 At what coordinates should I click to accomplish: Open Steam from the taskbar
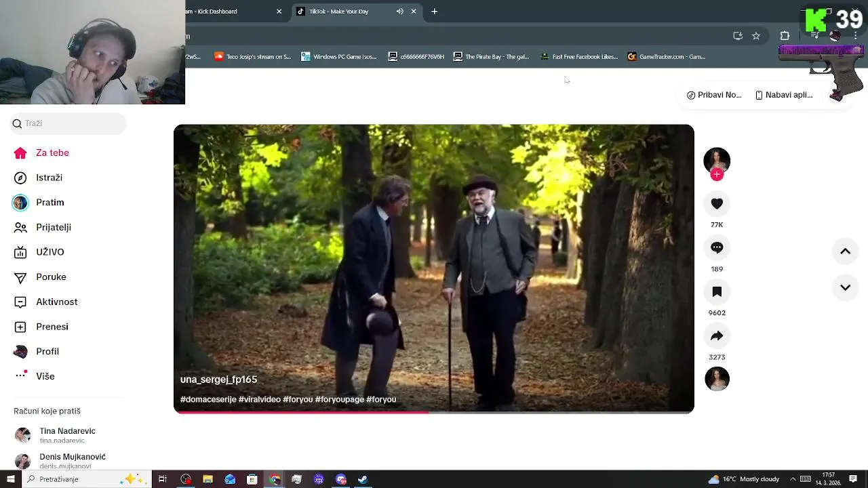tap(363, 479)
